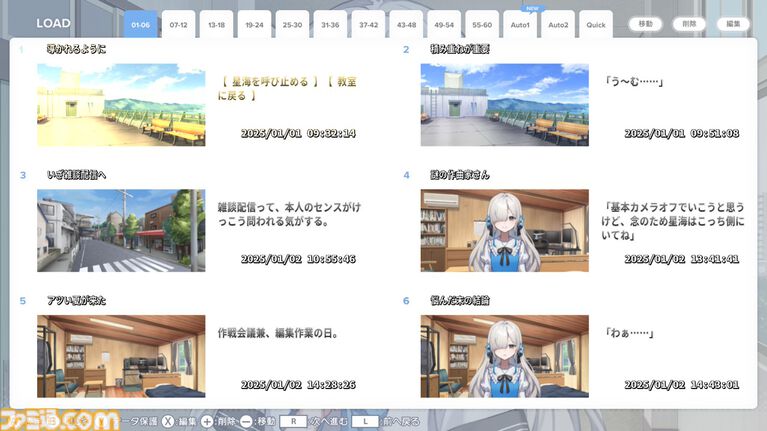This screenshot has height=431, width=767.
Task: Open the Auto2 tab
Action: pos(558,24)
